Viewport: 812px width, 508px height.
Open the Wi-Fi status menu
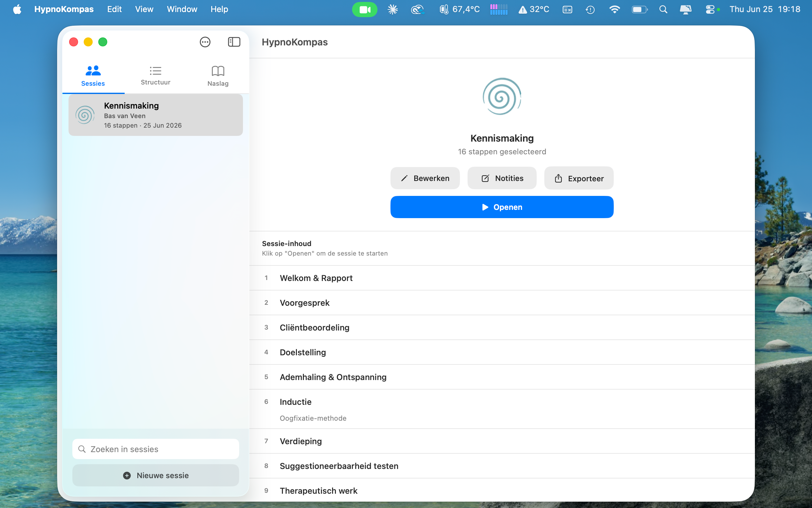click(x=614, y=10)
